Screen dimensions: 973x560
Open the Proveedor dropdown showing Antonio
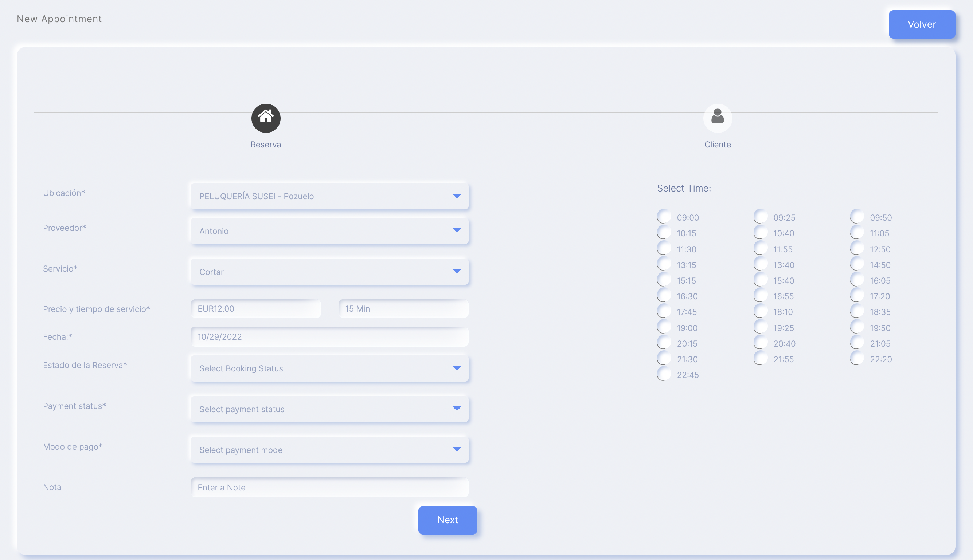(x=329, y=231)
